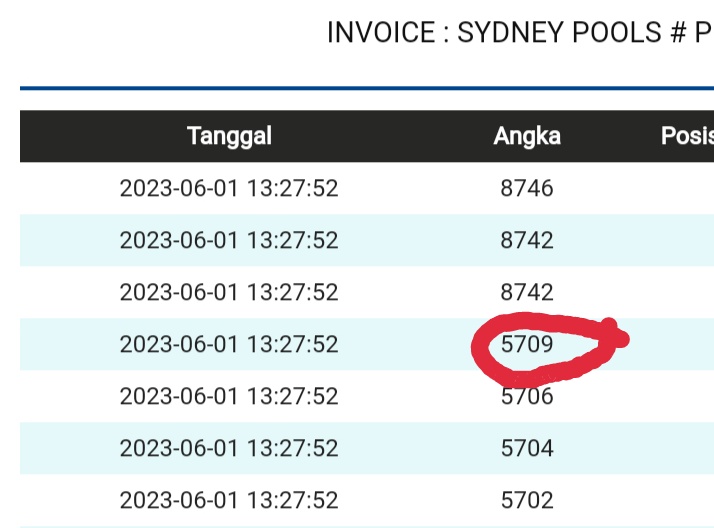714x528 pixels.
Task: Click the Angka column header
Action: tap(527, 136)
